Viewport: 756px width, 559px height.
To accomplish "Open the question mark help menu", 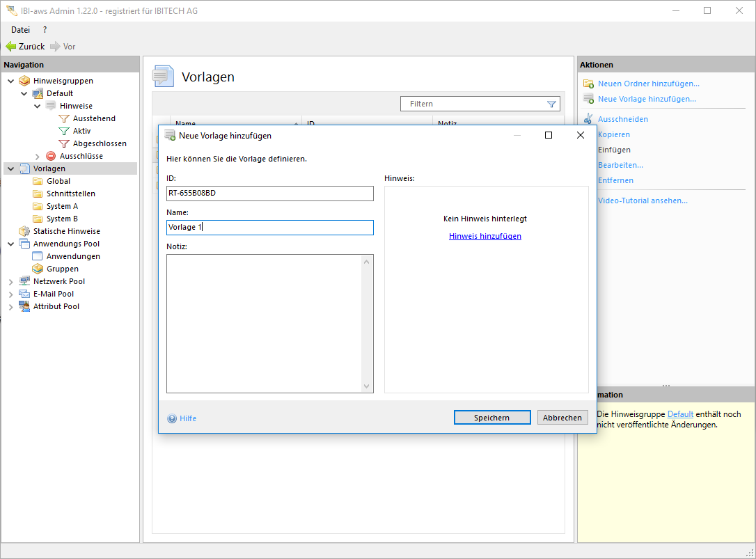I will pos(45,30).
